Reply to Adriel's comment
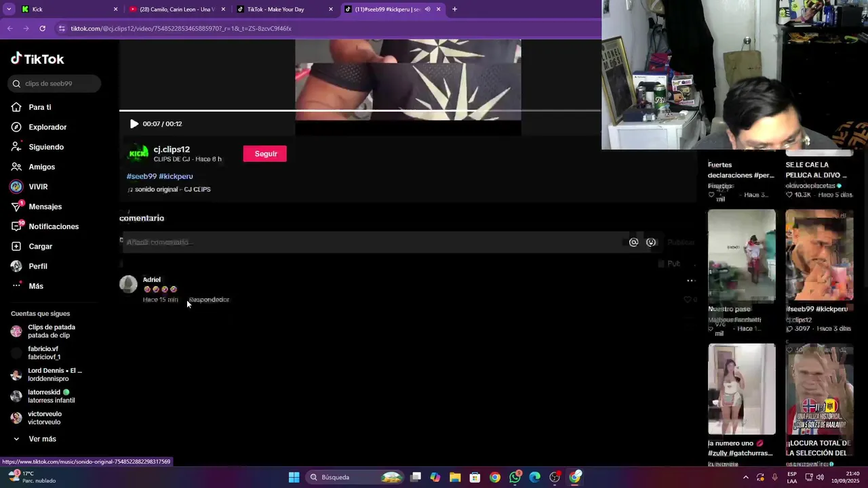 [209, 300]
